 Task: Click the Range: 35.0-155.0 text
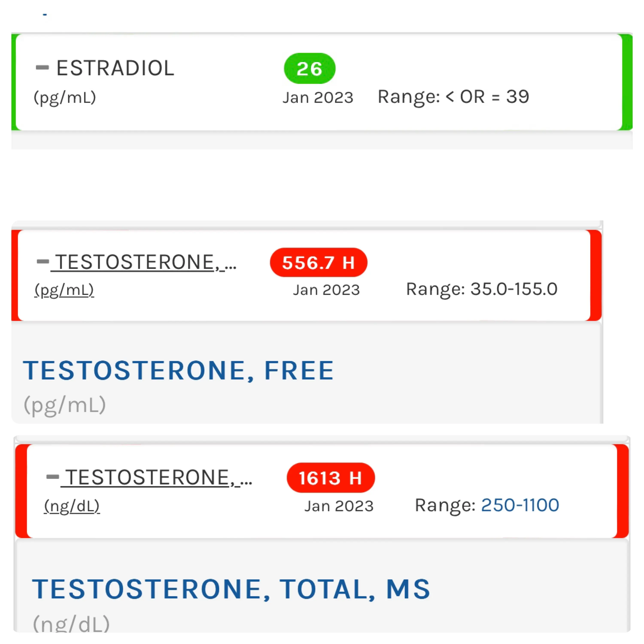(482, 289)
